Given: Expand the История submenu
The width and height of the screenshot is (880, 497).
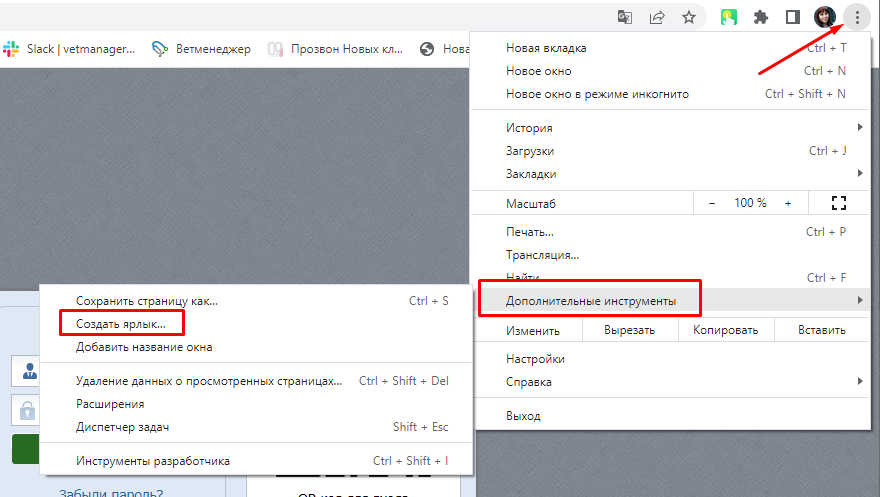Looking at the screenshot, I should pos(671,127).
